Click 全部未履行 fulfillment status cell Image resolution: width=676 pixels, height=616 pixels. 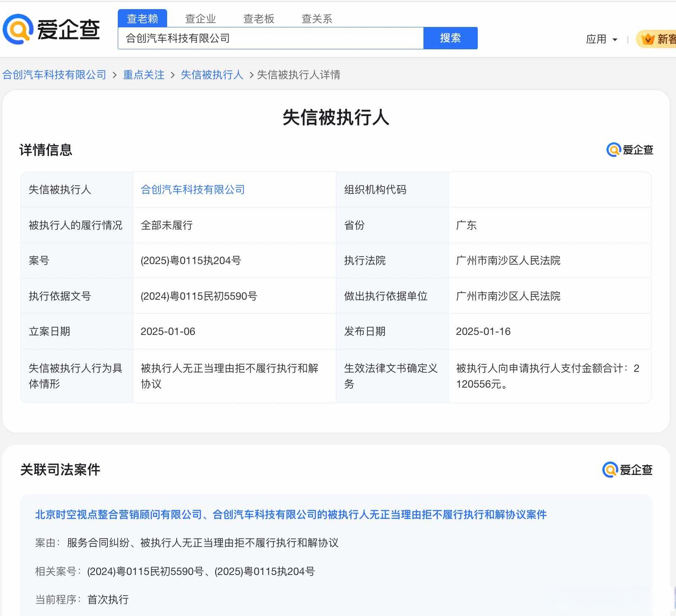234,225
